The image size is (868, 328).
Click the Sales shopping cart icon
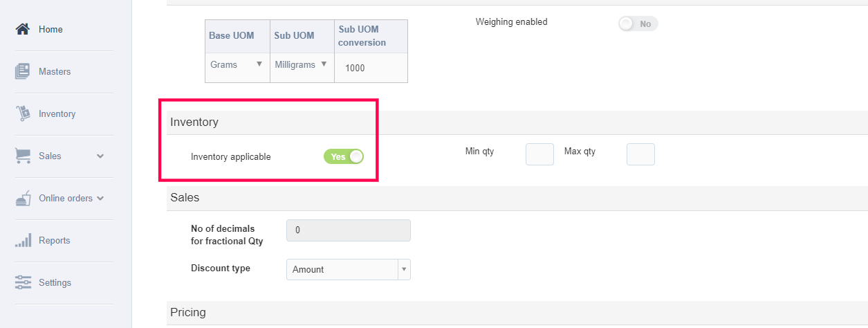point(23,156)
